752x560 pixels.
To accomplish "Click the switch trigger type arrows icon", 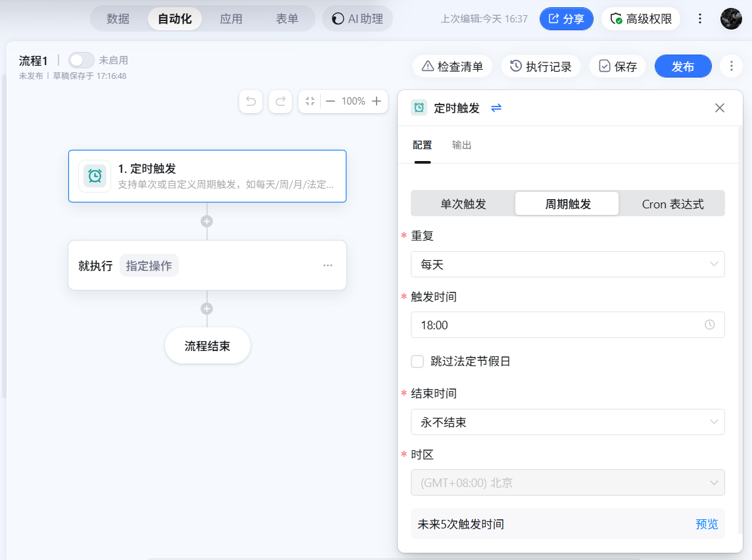I will click(x=496, y=108).
